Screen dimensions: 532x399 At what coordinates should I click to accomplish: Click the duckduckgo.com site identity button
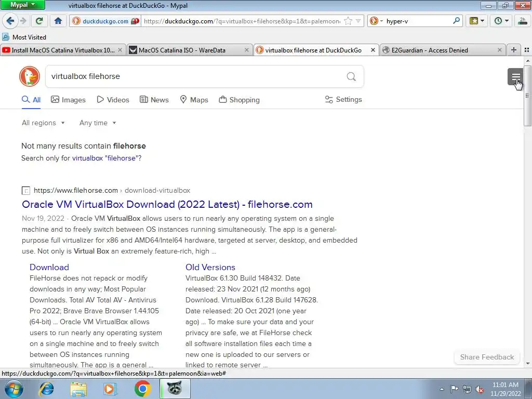(105, 21)
